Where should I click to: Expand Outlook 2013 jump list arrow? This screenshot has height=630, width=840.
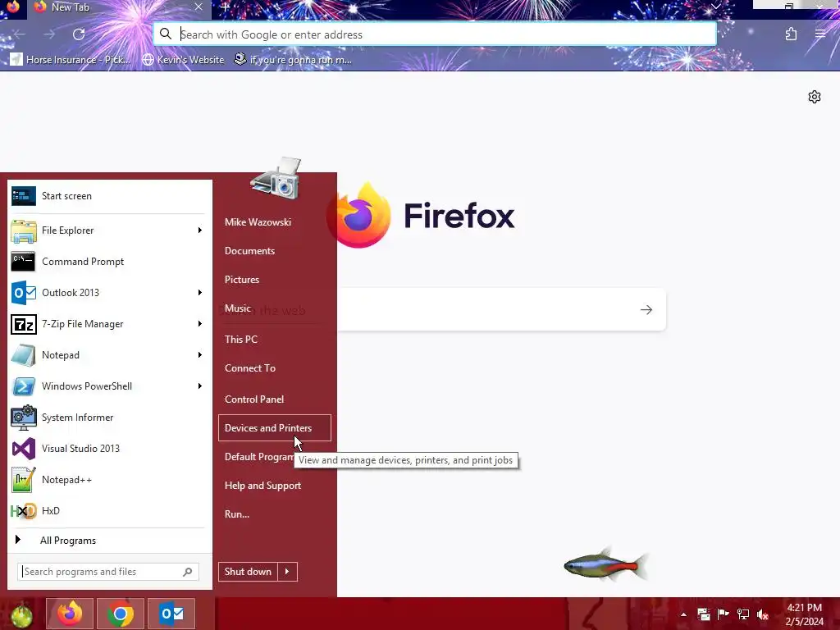pyautogui.click(x=200, y=293)
